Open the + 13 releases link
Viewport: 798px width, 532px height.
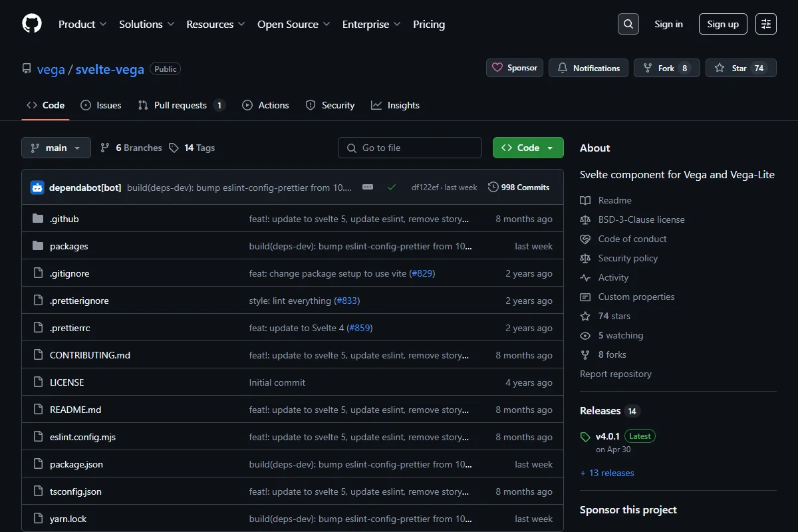[607, 473]
